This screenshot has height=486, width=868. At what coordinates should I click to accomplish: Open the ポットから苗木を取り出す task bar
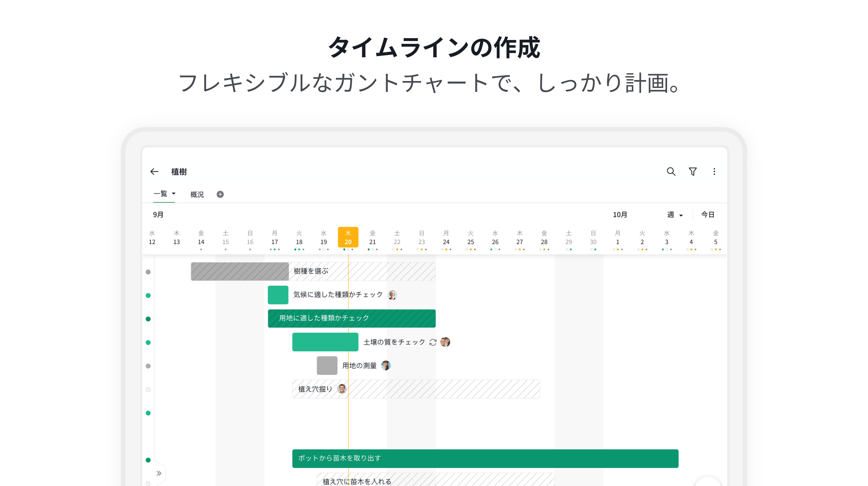click(485, 459)
